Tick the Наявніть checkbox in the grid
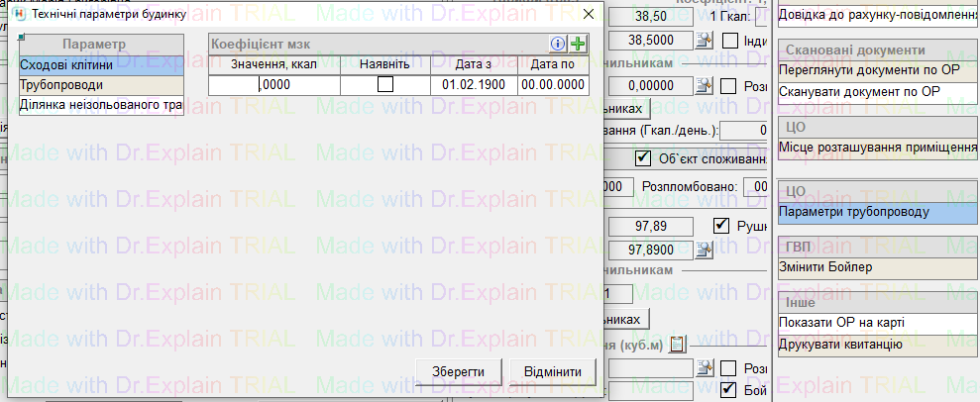Viewport: 980px width, 402px height. point(385,85)
